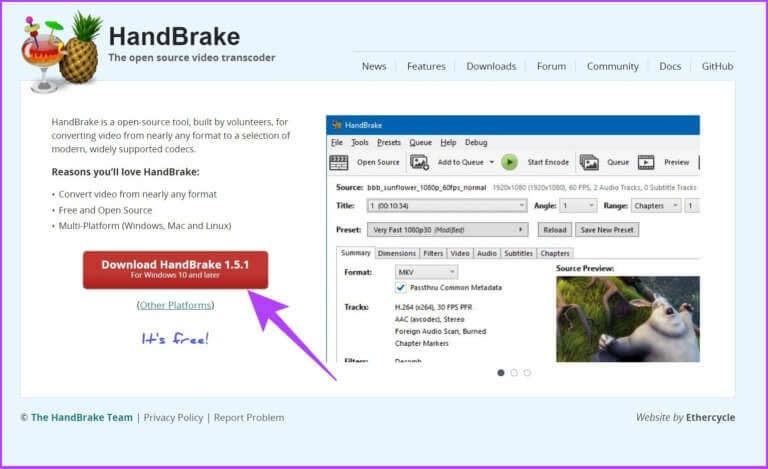768x469 pixels.
Task: Switch to the Video tab
Action: click(460, 253)
